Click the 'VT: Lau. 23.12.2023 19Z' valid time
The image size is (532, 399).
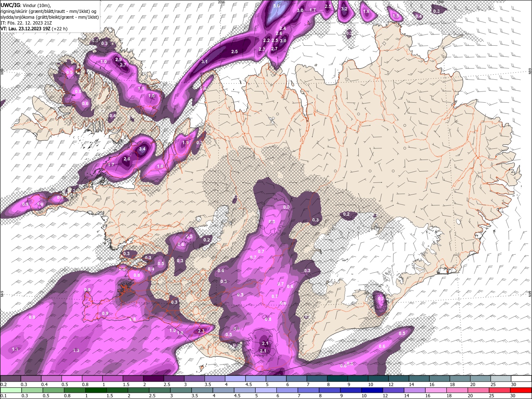coord(25,29)
